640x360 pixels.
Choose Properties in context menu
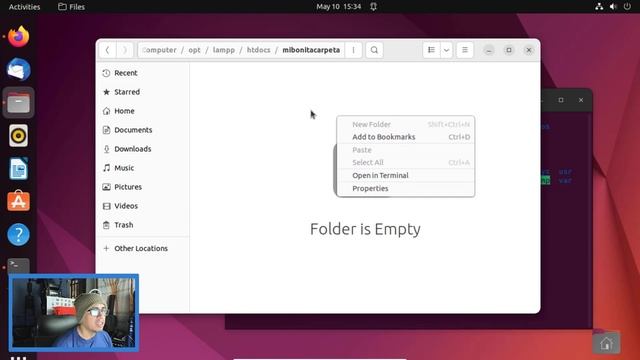[406, 189]
